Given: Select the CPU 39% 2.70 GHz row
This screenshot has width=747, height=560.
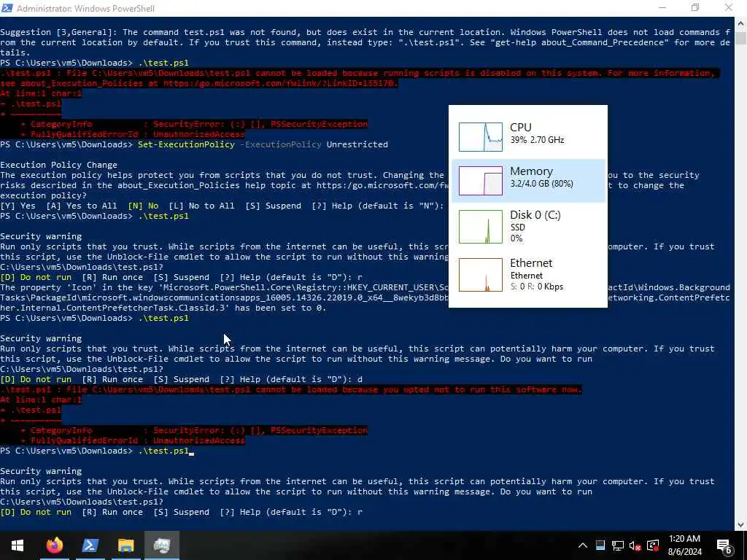Looking at the screenshot, I should coord(528,136).
